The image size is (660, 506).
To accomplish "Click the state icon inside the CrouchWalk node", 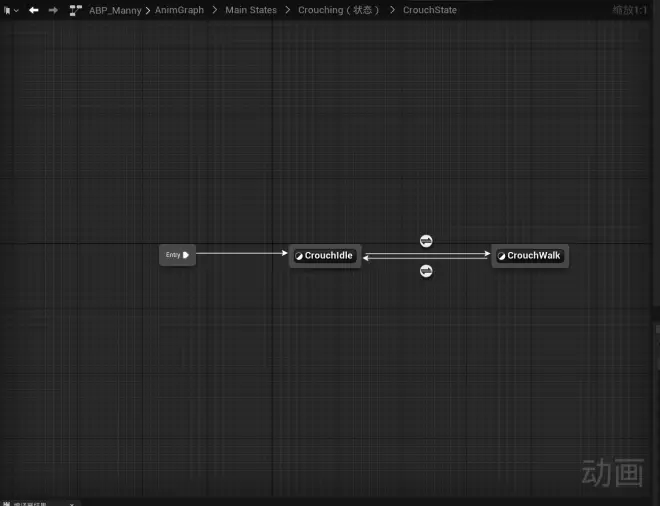I will [x=501, y=256].
